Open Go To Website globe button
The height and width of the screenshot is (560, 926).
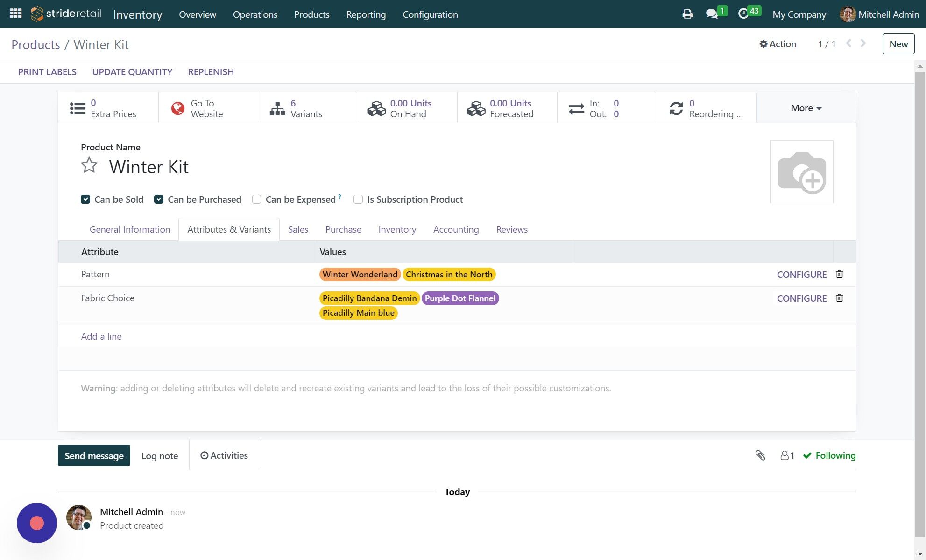point(208,108)
